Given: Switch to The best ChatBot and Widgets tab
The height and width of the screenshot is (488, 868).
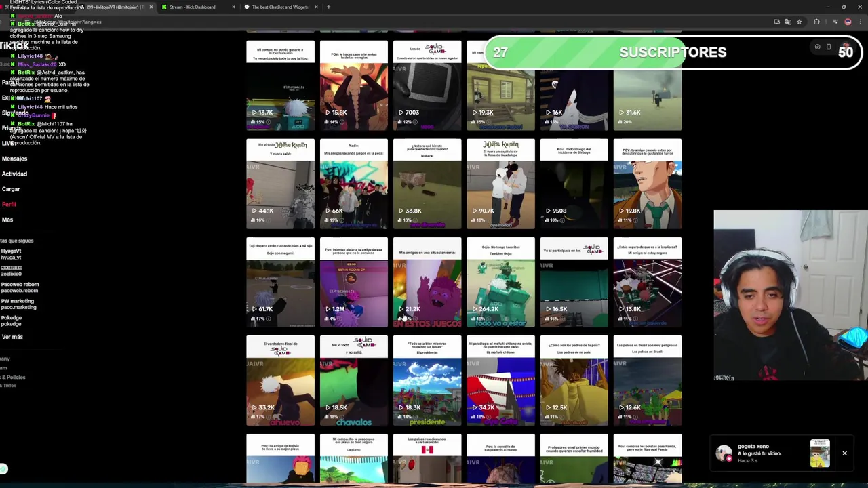Looking at the screenshot, I should [x=280, y=7].
